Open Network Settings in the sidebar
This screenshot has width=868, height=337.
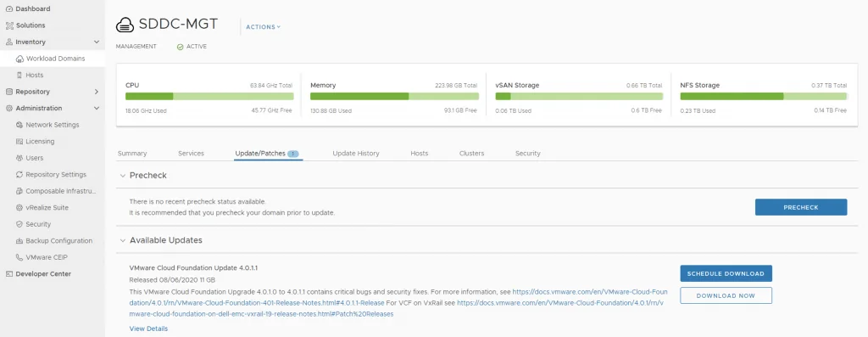52,126
